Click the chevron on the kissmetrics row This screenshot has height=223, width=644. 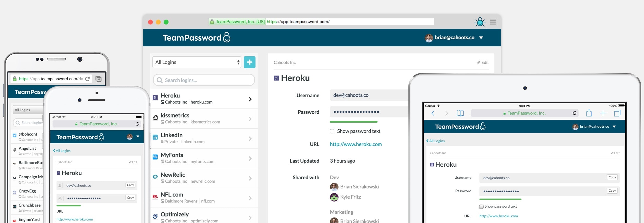coord(250,119)
